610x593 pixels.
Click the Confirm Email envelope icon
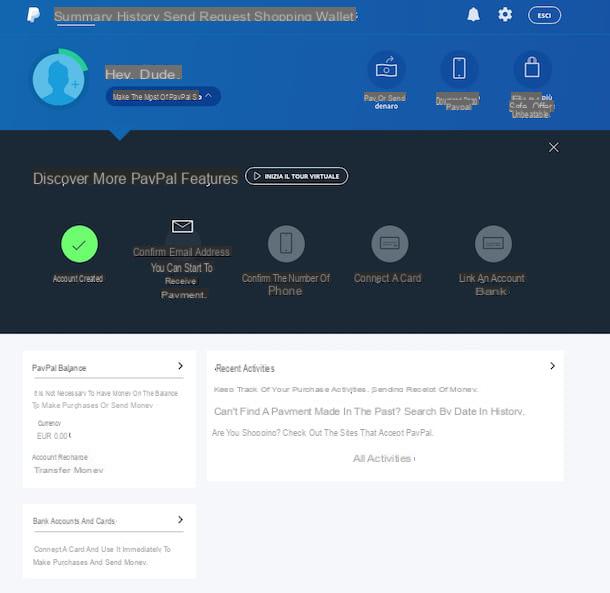coord(182,226)
